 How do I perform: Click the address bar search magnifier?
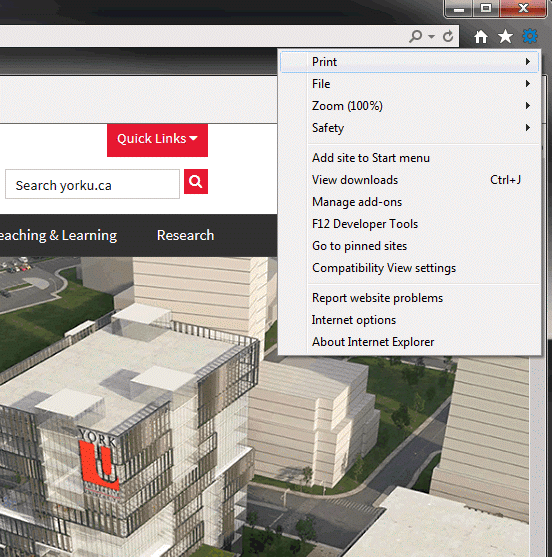click(416, 36)
